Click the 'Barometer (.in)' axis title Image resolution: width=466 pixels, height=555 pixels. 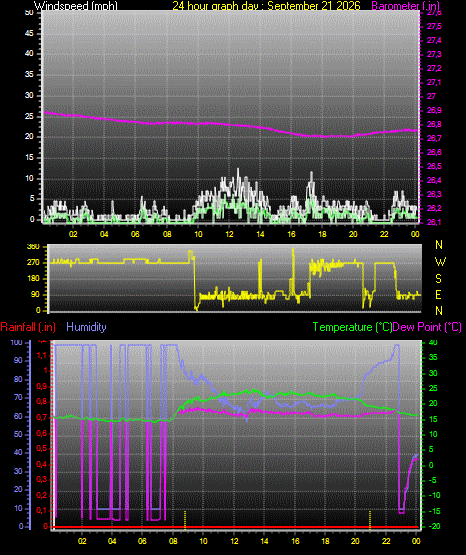coord(405,6)
